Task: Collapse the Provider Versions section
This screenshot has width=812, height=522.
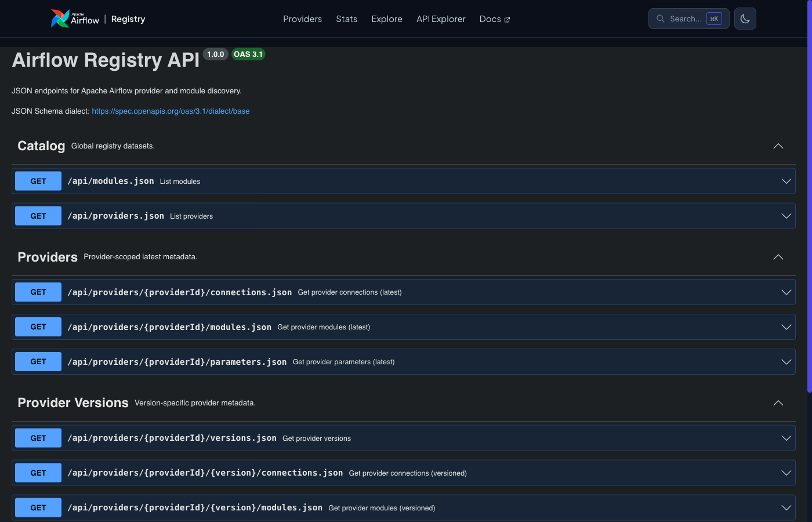Action: click(x=778, y=403)
